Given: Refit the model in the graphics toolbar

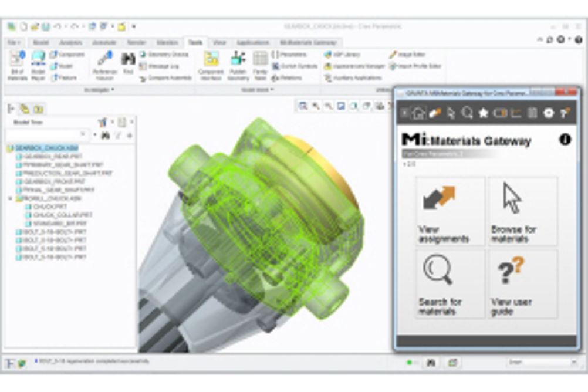Looking at the screenshot, I should click(303, 106).
